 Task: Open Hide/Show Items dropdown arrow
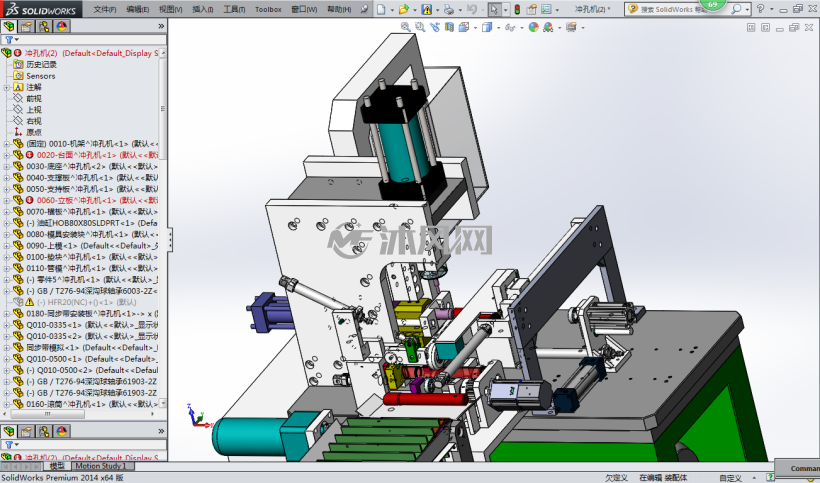521,28
